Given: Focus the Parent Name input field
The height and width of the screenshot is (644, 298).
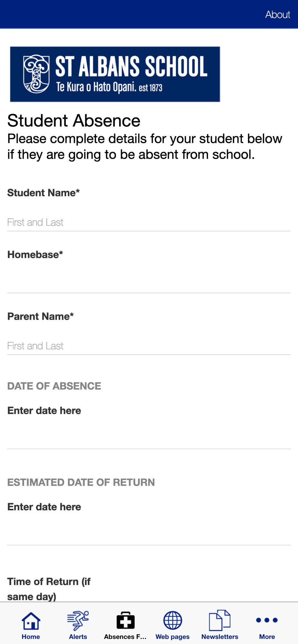Looking at the screenshot, I should click(x=149, y=346).
